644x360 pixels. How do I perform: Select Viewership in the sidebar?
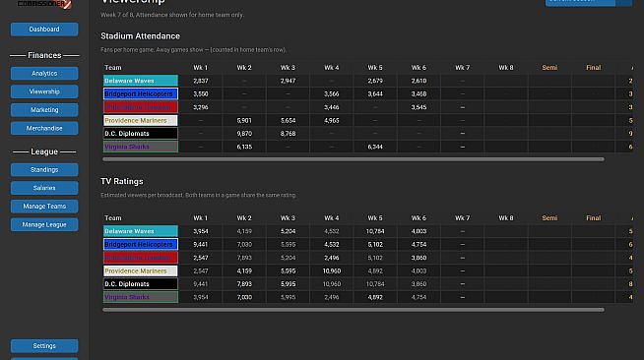tap(44, 91)
